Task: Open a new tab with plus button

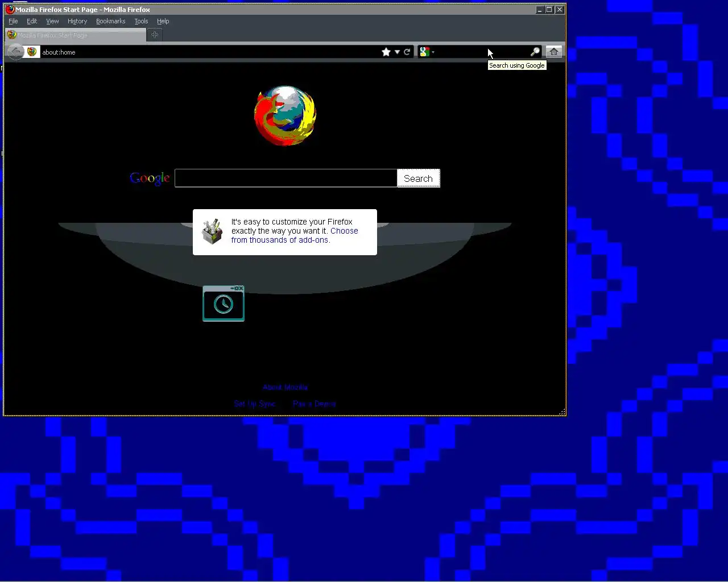Action: point(155,35)
